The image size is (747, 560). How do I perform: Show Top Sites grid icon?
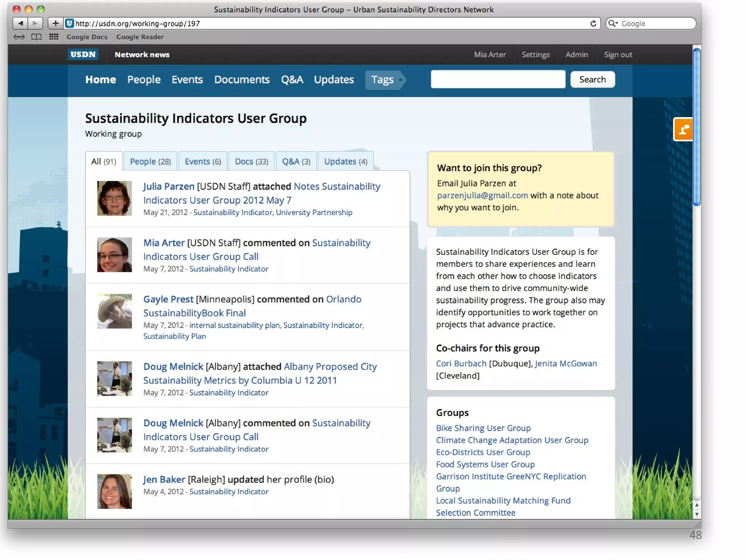pos(54,37)
